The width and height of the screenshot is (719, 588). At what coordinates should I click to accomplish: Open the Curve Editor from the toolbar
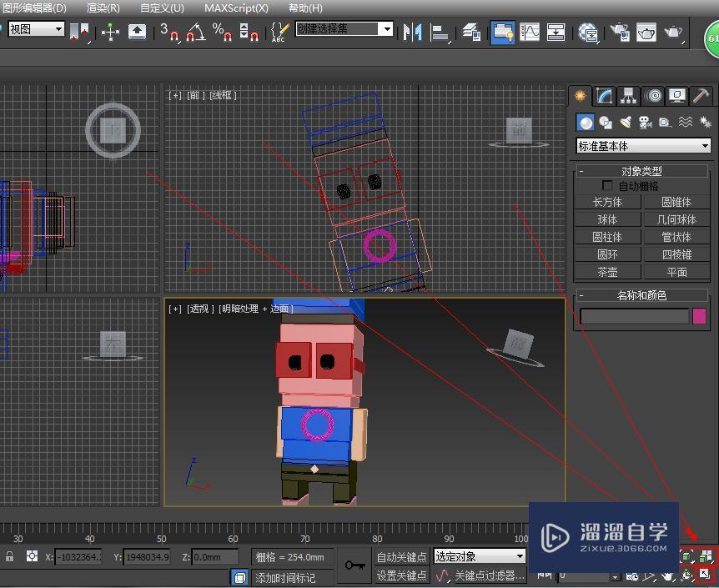[x=530, y=32]
